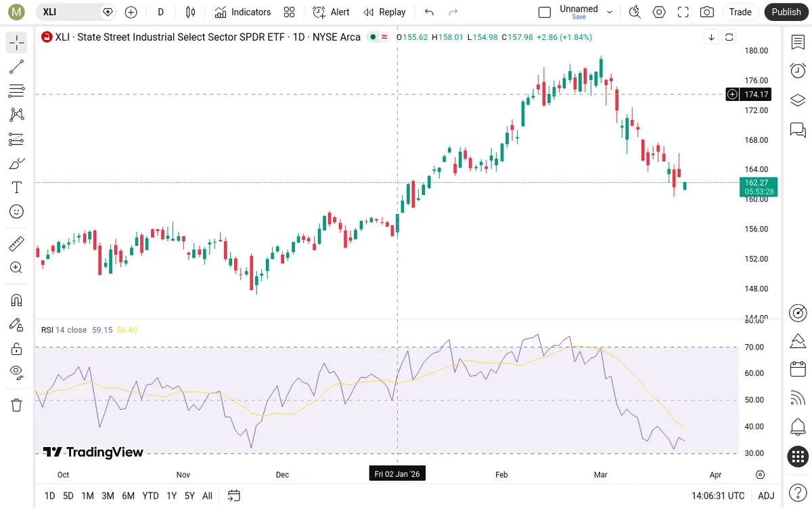The width and height of the screenshot is (812, 508).
Task: Toggle ADJ dividend adjustment
Action: pyautogui.click(x=766, y=496)
